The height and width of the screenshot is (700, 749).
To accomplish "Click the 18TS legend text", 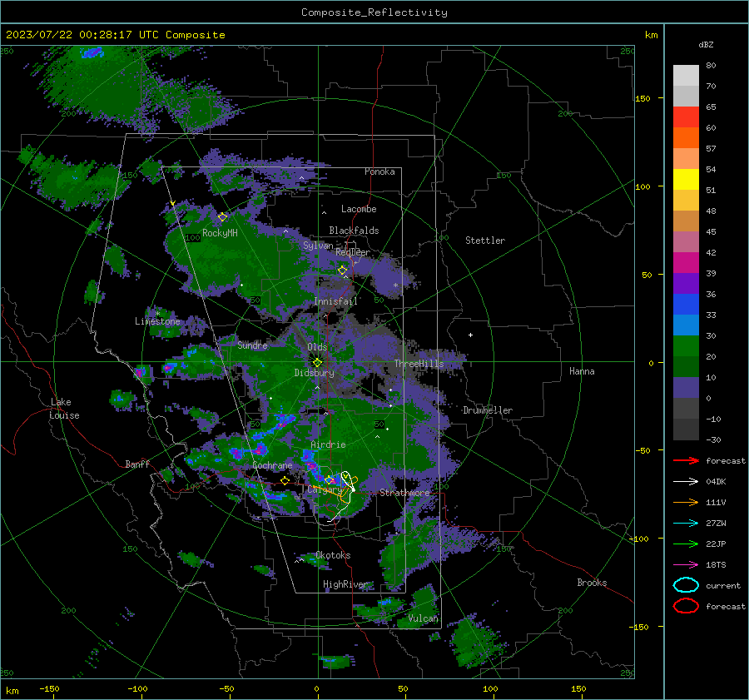I will [716, 565].
